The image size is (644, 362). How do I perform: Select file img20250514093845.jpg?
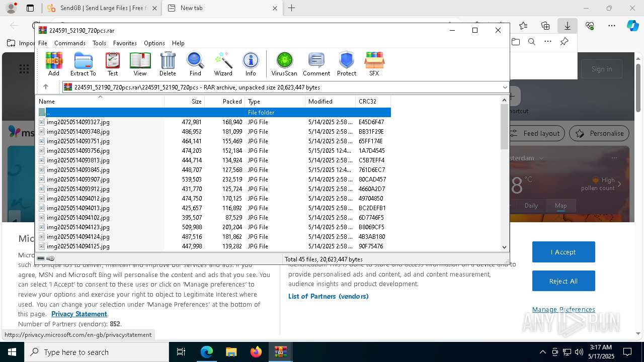[214, 170]
